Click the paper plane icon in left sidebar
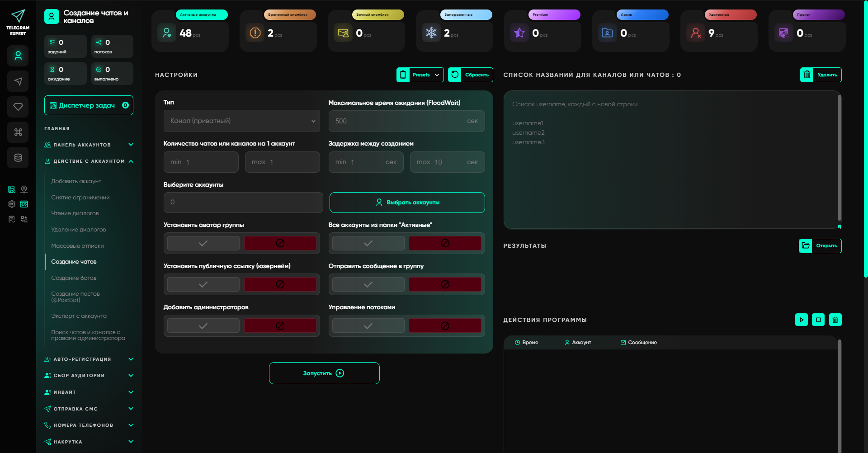The width and height of the screenshot is (868, 453). pos(18,81)
